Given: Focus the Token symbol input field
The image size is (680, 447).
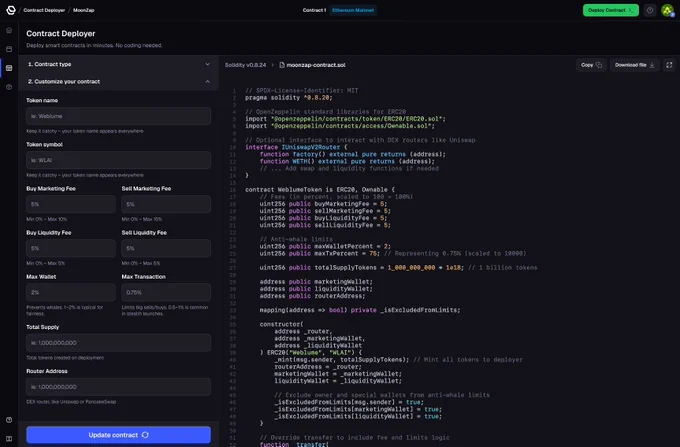Looking at the screenshot, I should click(x=118, y=160).
